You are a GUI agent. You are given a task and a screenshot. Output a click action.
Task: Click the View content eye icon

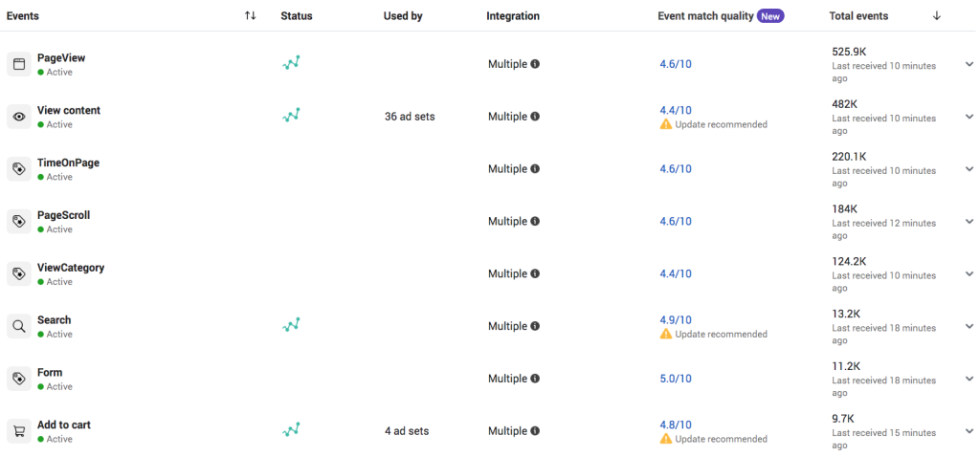19,117
